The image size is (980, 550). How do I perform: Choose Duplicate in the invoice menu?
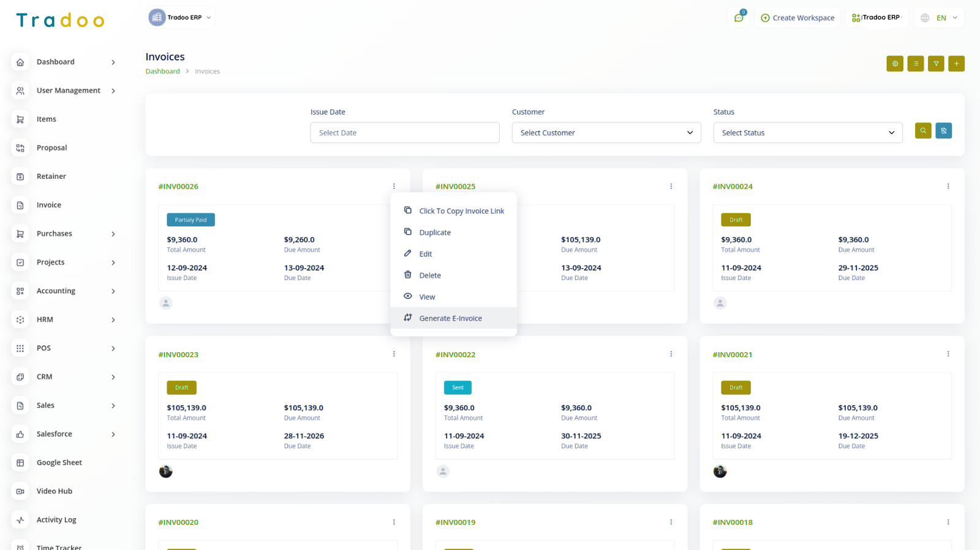[x=435, y=233]
